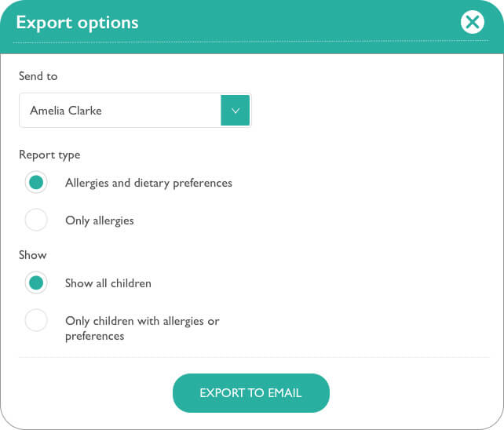
Task: Click the 'Only allergies' label text
Action: [100, 220]
